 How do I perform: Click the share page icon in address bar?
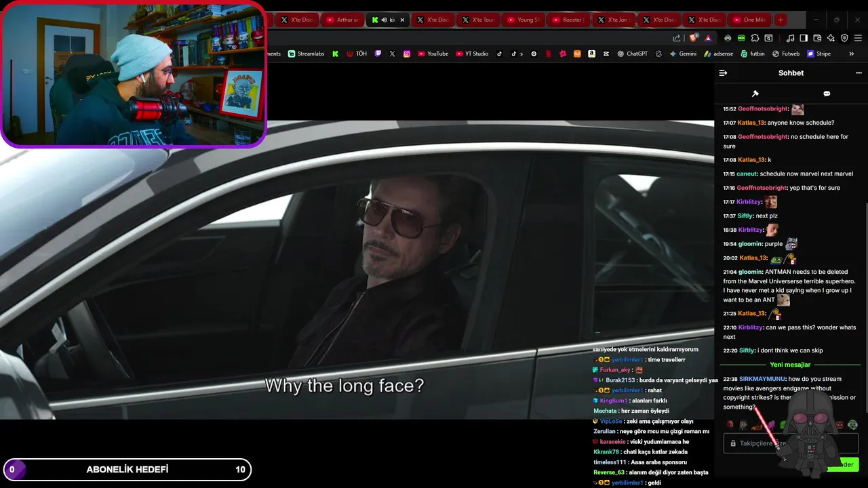pos(676,38)
